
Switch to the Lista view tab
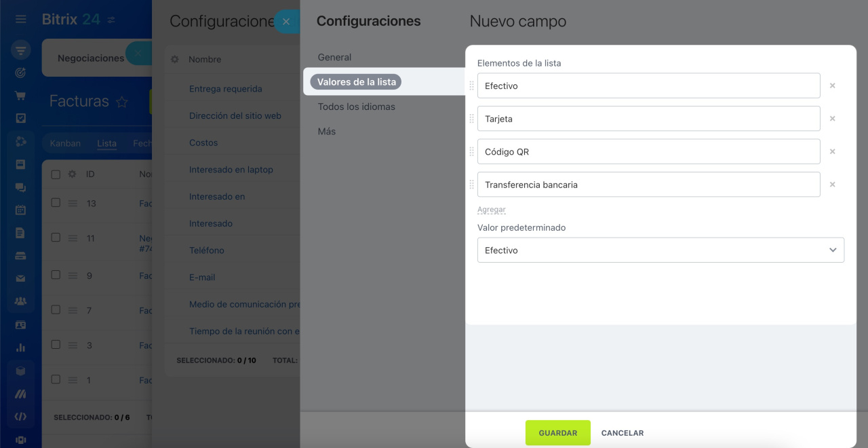click(x=106, y=144)
